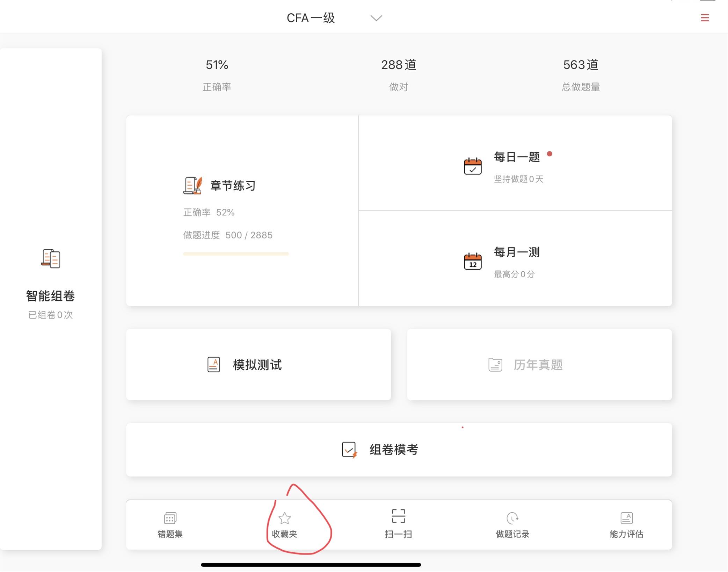The width and height of the screenshot is (728, 572).
Task: Open 每日一题 daily question
Action: pyautogui.click(x=517, y=157)
